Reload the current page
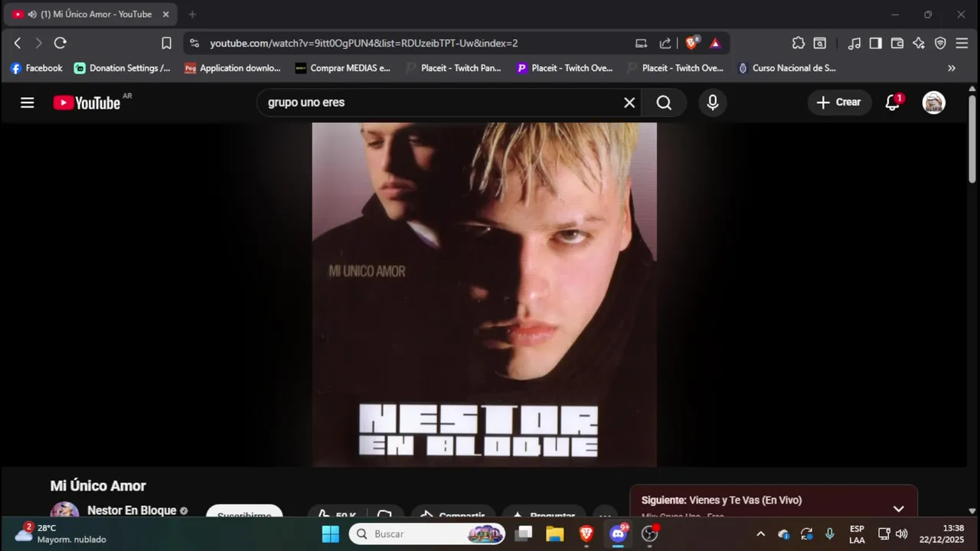 [60, 44]
